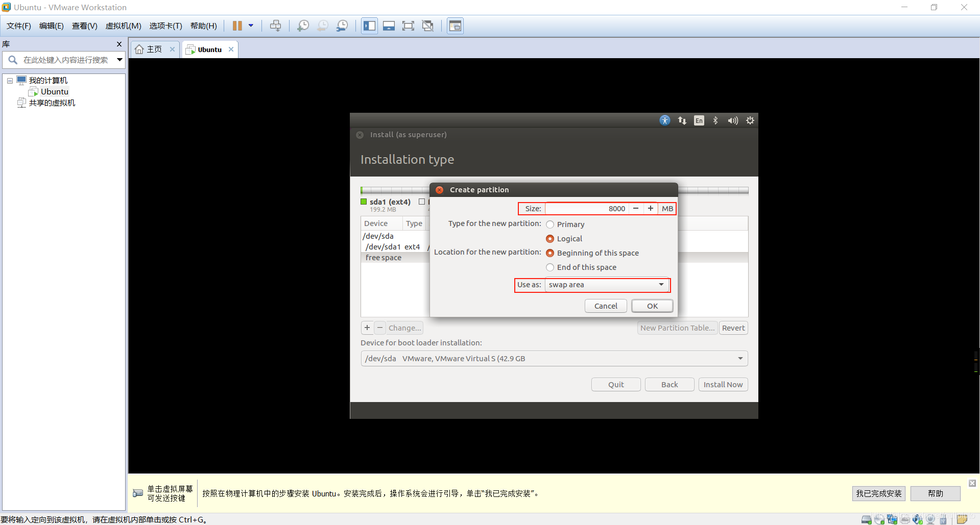Click the library search field
Image resolution: width=980 pixels, height=525 pixels.
point(65,60)
